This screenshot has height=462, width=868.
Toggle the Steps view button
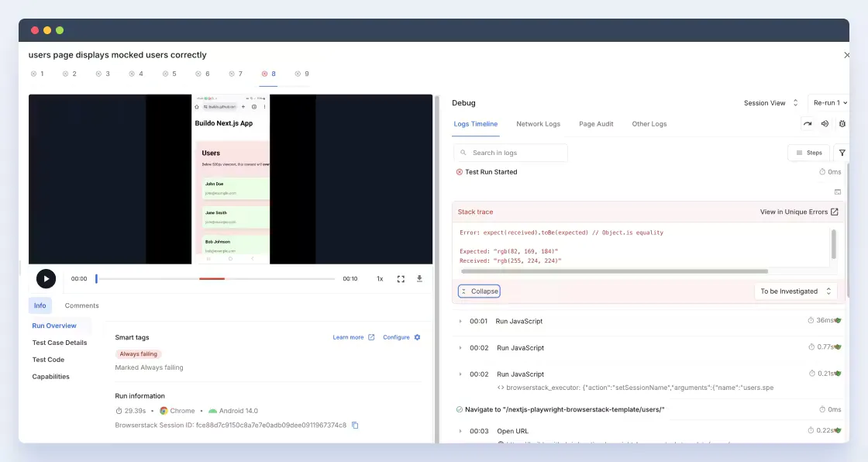coord(809,153)
